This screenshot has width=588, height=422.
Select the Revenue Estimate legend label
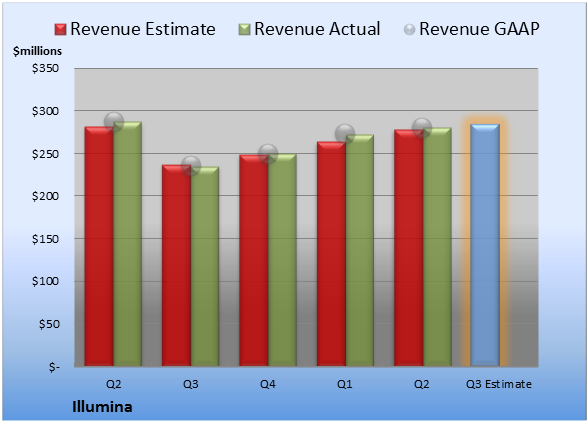tap(143, 29)
